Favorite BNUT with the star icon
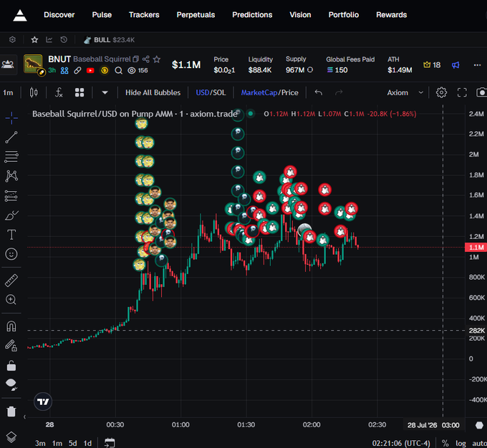Screen dimensions: 487x448 point(157,59)
